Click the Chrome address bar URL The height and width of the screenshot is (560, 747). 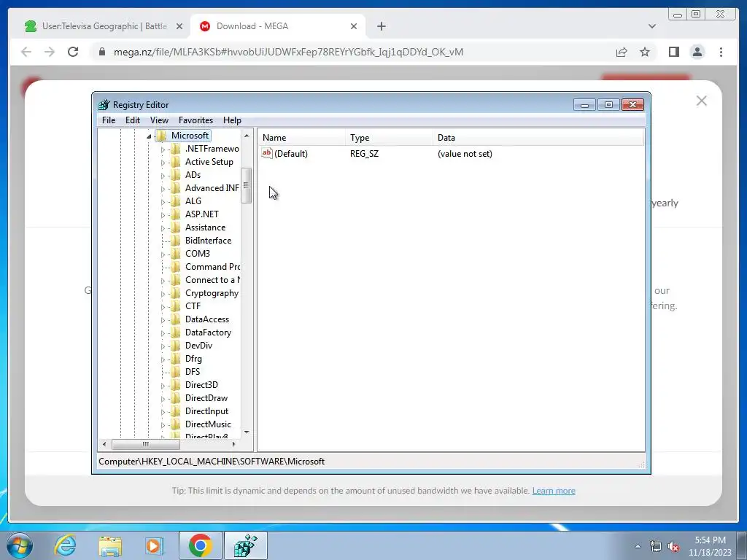[x=288, y=52]
